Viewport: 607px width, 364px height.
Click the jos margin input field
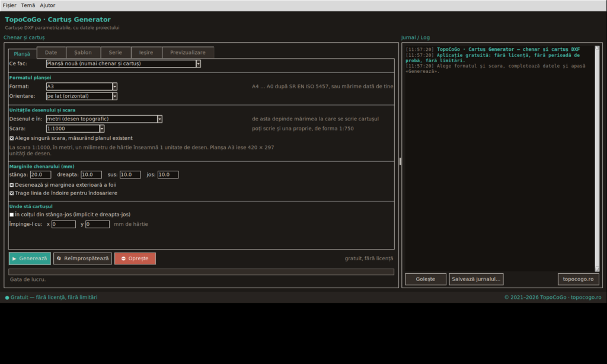click(168, 175)
